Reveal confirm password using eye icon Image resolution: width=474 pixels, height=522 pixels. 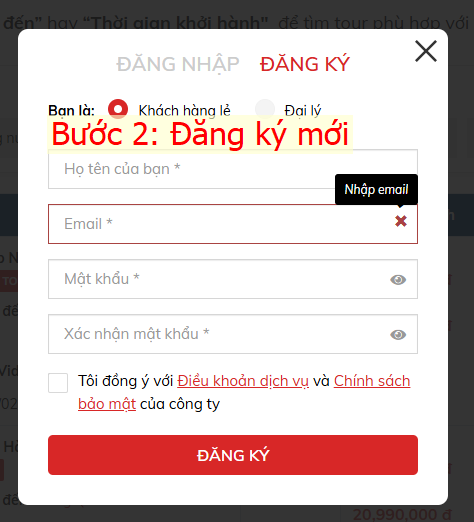(x=398, y=335)
